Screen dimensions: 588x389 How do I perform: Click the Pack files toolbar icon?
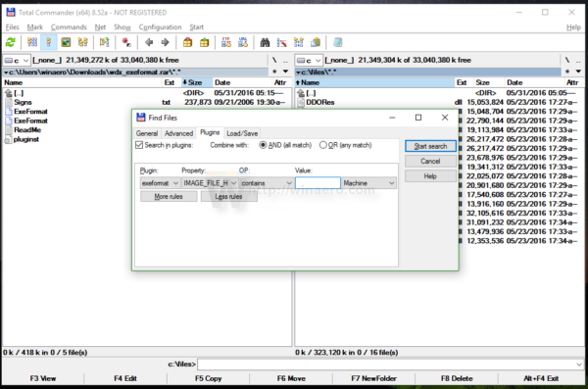tap(187, 42)
